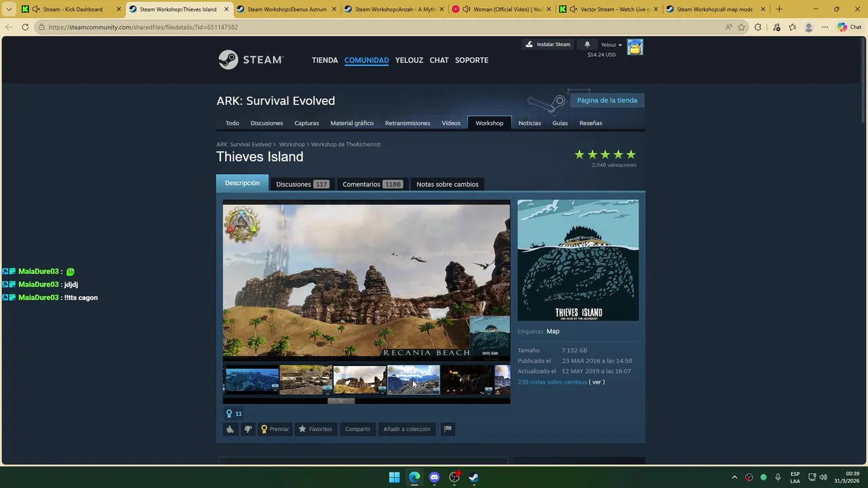Open the Windows Start menu
This screenshot has width=868, height=488.
(x=394, y=477)
